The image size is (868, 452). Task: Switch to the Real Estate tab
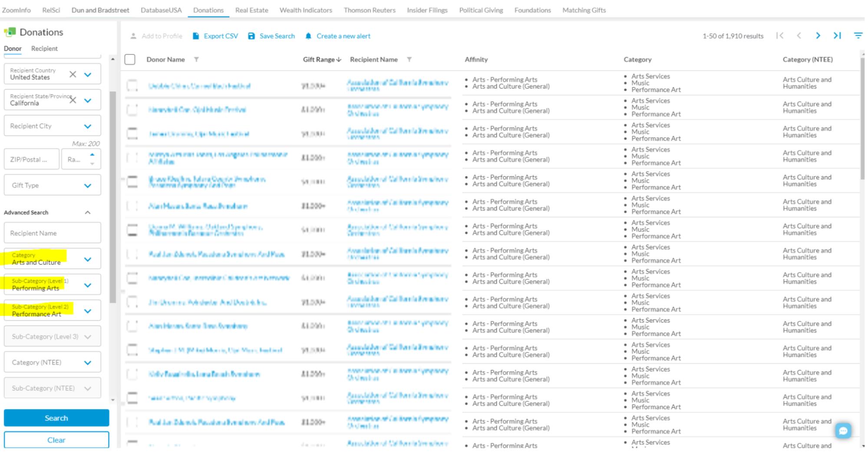pos(251,10)
